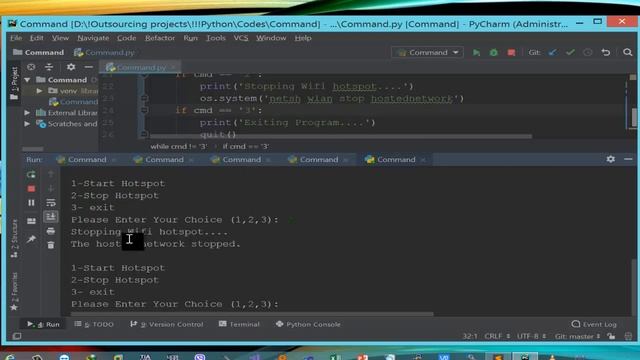Screen dimensions: 640x360
Task: Open Git: master branch menu
Action: click(577, 336)
